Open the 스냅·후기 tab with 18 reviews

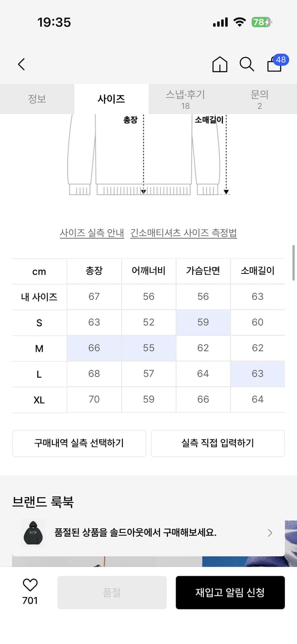click(185, 99)
